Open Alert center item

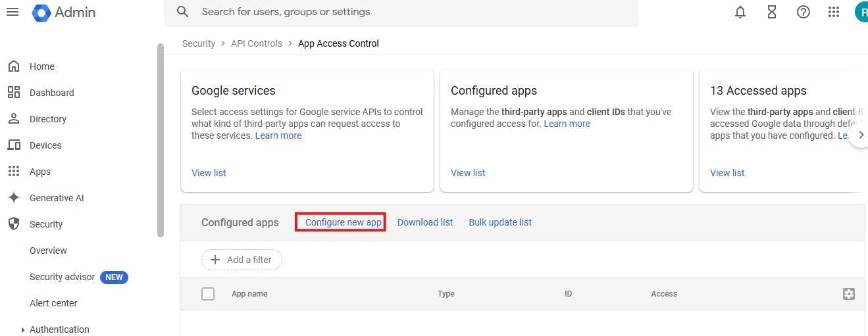(53, 303)
